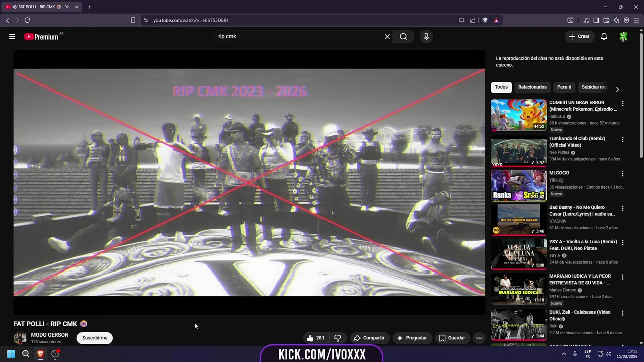Click the STACION channel name
The image size is (644, 362).
click(x=557, y=221)
